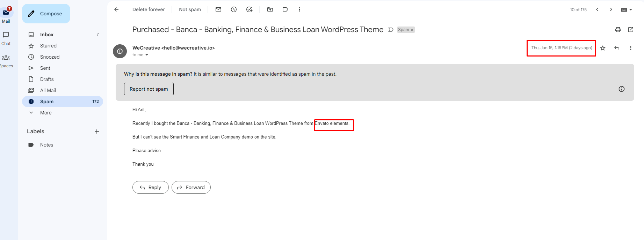Open Starred folder
Image resolution: width=644 pixels, height=240 pixels.
point(63,46)
